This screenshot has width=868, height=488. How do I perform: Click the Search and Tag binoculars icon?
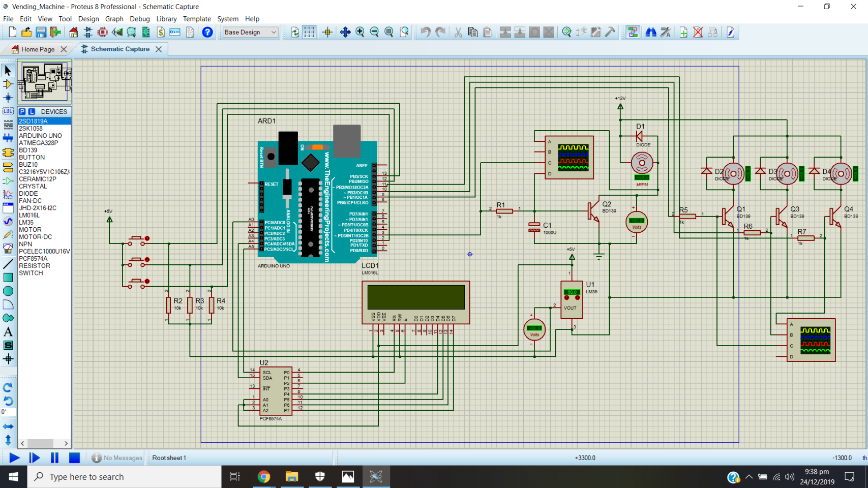651,32
